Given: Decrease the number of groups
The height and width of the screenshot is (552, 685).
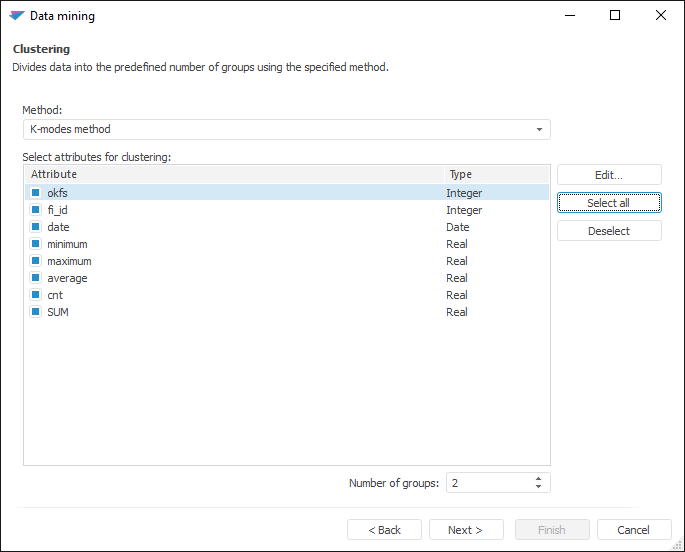Looking at the screenshot, I should coord(539,488).
